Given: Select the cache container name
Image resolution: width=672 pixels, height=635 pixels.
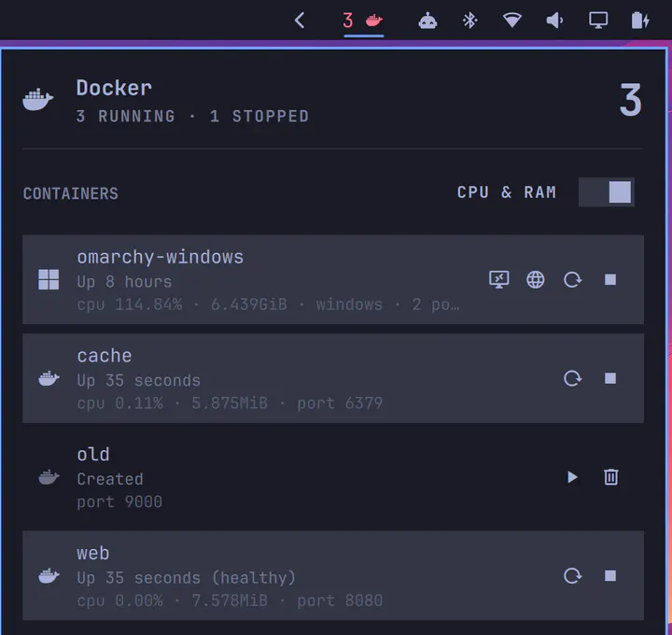Looking at the screenshot, I should point(105,356).
